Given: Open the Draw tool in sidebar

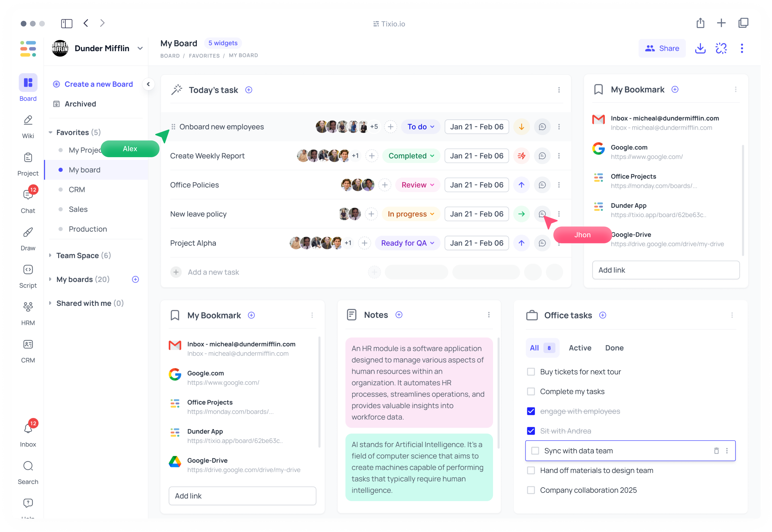Looking at the screenshot, I should tap(28, 238).
